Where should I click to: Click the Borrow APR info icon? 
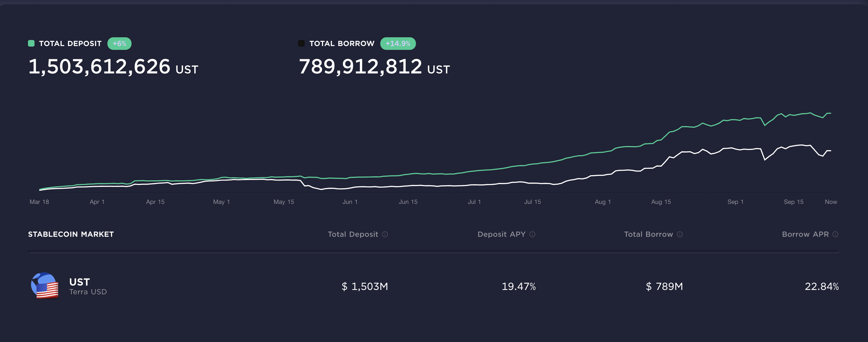pos(835,234)
